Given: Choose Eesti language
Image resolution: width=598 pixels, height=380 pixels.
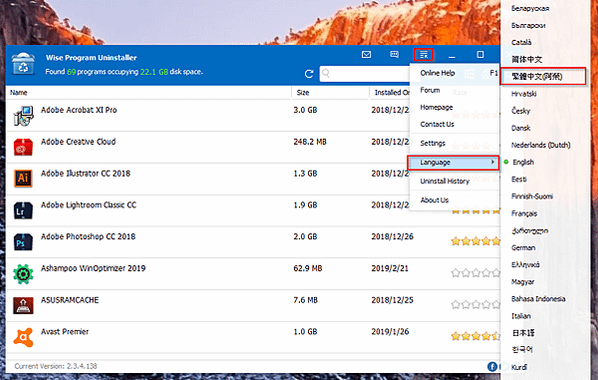Looking at the screenshot, I should 519,179.
